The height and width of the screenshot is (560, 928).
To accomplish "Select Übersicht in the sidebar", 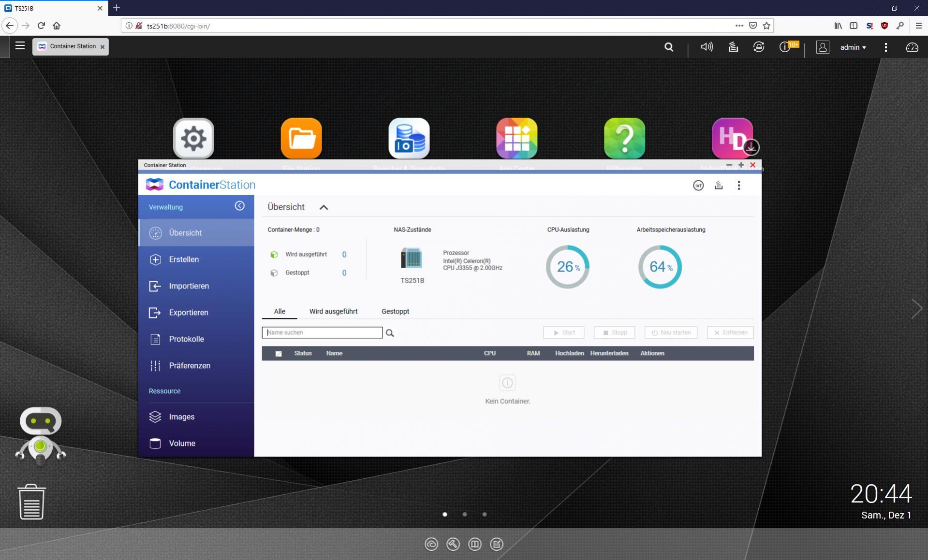I will tap(196, 233).
